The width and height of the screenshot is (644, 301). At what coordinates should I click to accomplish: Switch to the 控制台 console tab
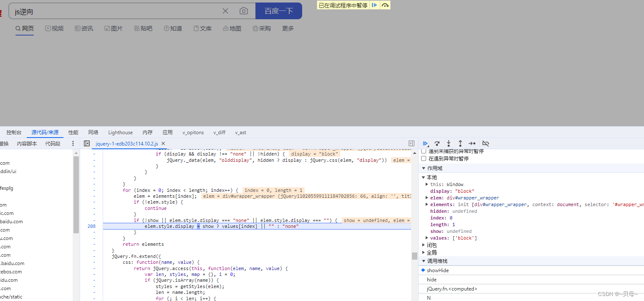[14, 132]
